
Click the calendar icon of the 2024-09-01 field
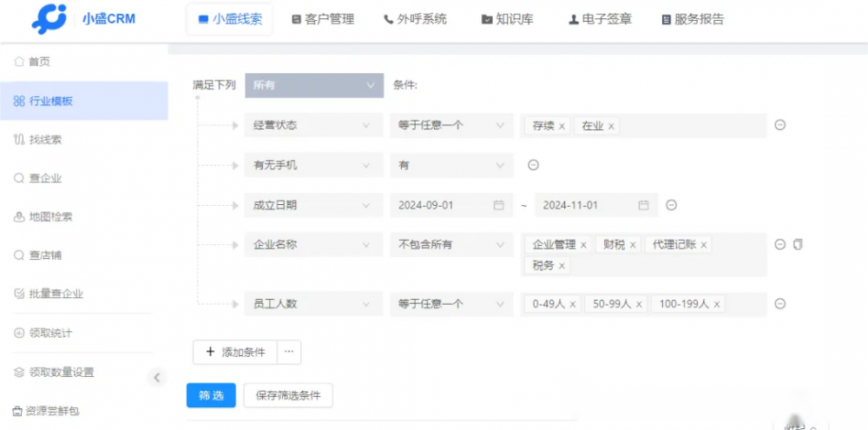click(x=499, y=205)
